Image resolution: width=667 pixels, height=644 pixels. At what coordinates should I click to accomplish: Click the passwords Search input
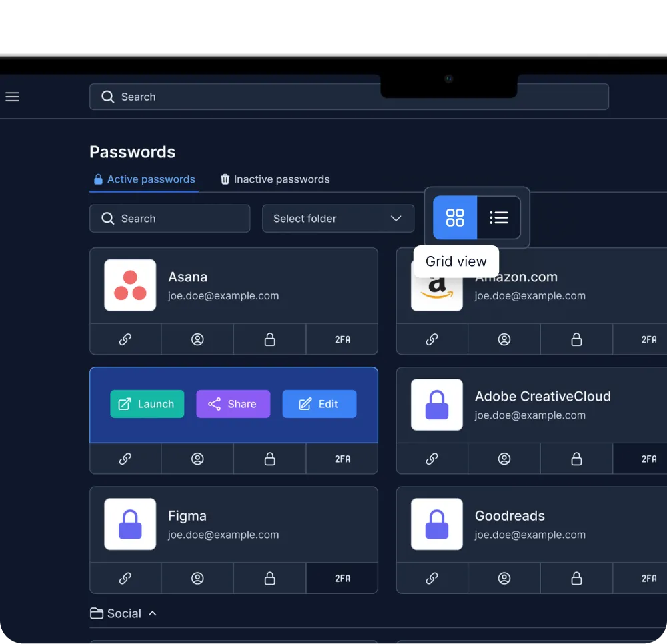point(169,219)
